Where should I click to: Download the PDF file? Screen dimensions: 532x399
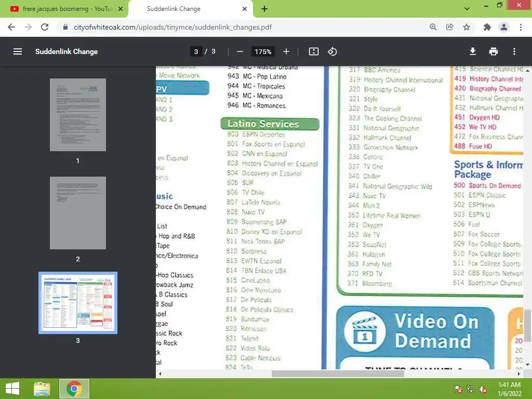[x=473, y=51]
